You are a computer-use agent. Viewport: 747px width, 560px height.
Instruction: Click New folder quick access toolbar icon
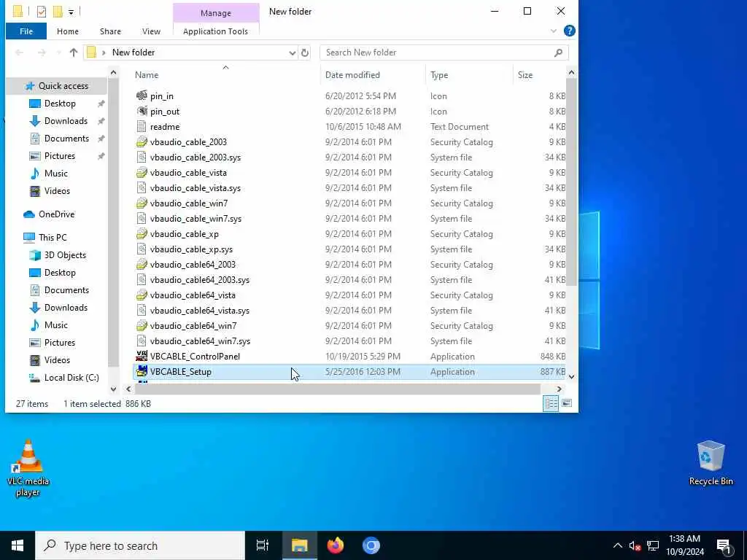click(58, 12)
